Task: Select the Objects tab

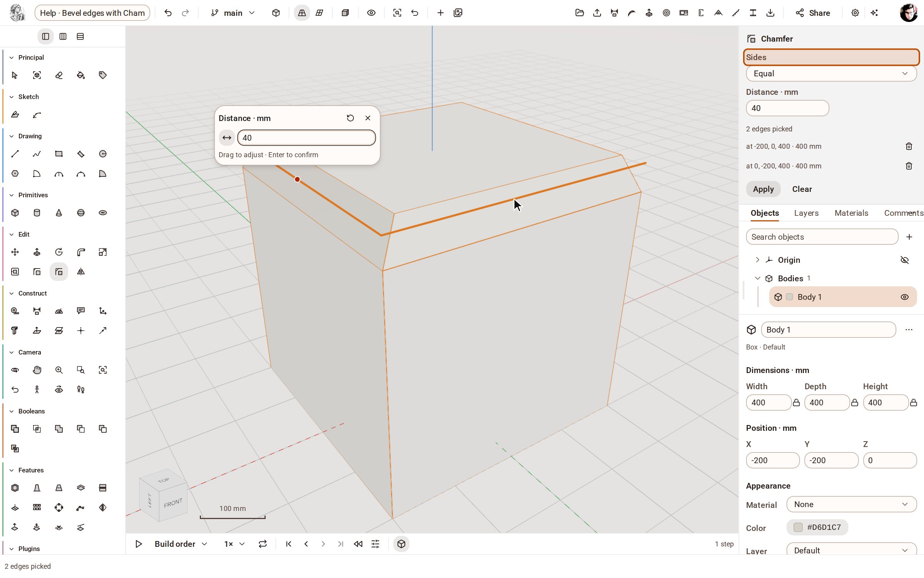Action: 765,213
